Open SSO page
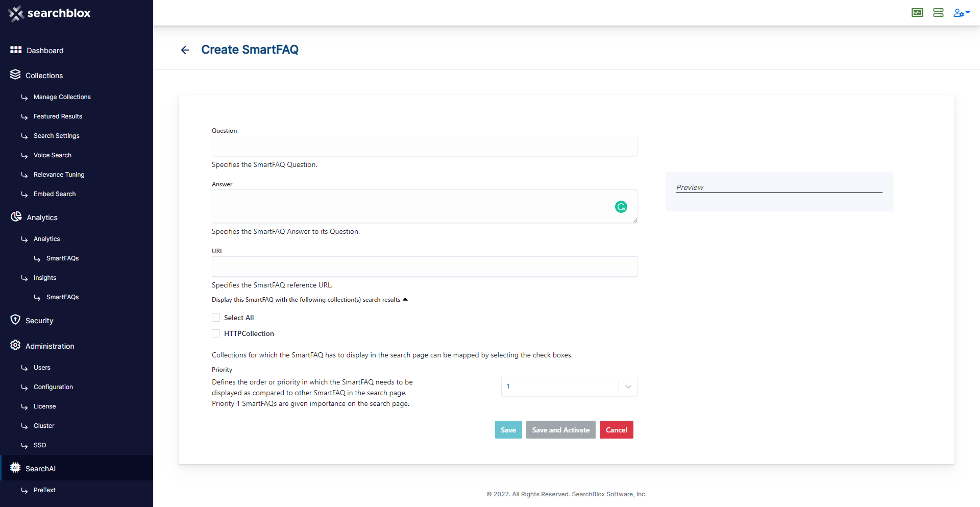 40,445
